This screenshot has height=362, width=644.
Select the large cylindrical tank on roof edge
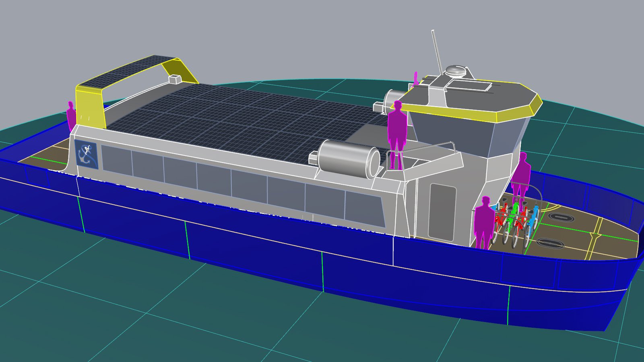point(349,159)
